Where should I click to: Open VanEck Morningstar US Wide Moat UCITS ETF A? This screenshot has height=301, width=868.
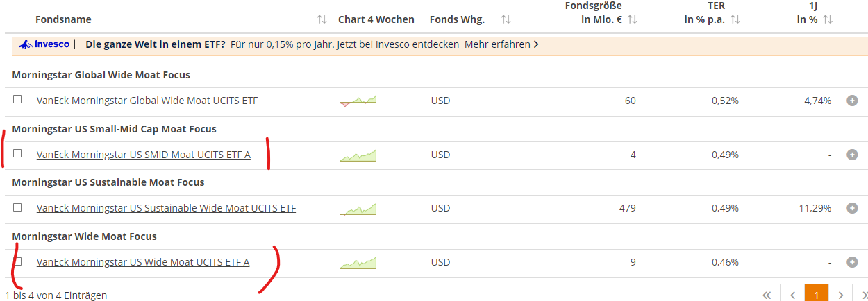tap(143, 262)
